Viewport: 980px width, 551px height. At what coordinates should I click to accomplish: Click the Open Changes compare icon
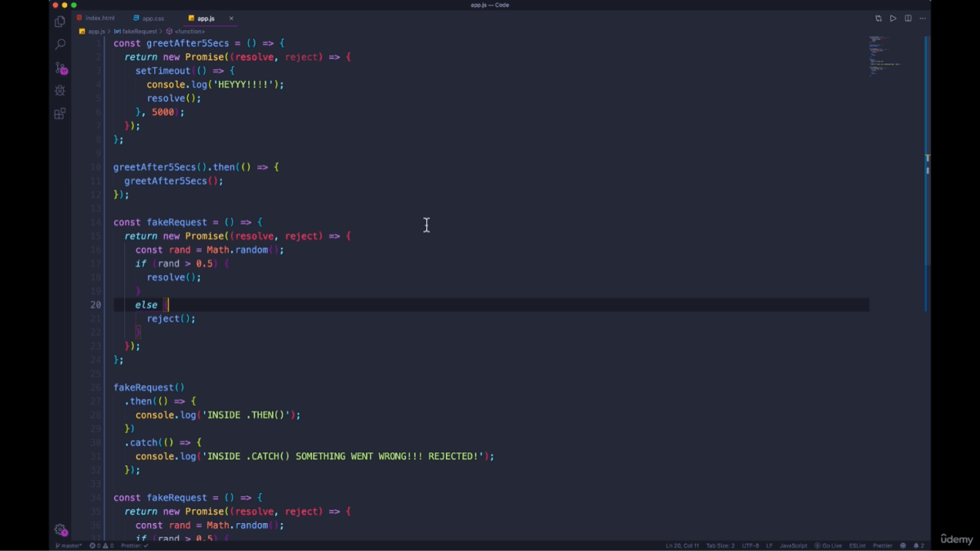click(x=879, y=18)
